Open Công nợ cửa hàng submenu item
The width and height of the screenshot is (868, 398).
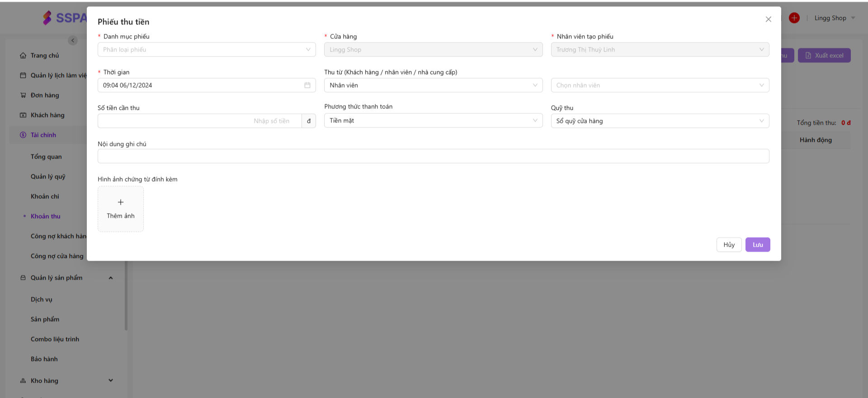(57, 256)
